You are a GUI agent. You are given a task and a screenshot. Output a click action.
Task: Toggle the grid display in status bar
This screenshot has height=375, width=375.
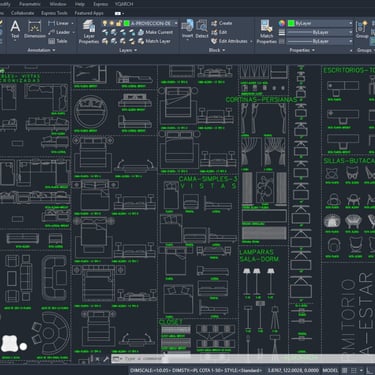tap(345, 370)
